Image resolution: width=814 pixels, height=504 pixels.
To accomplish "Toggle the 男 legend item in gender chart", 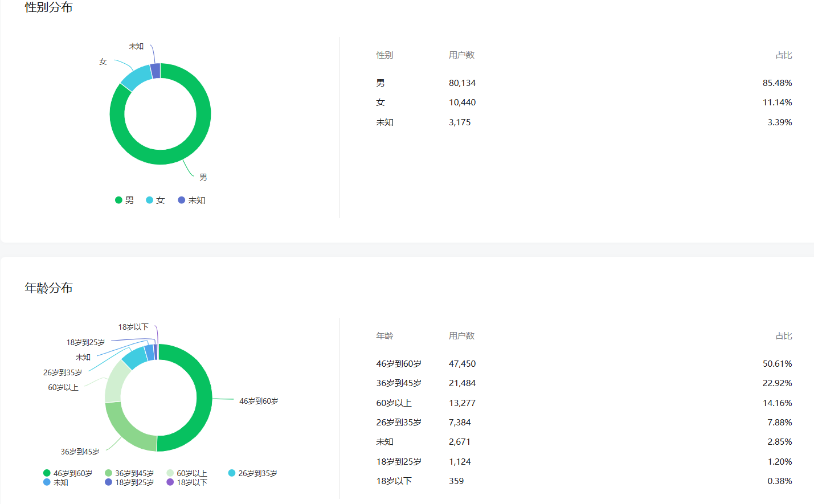I will [x=124, y=200].
